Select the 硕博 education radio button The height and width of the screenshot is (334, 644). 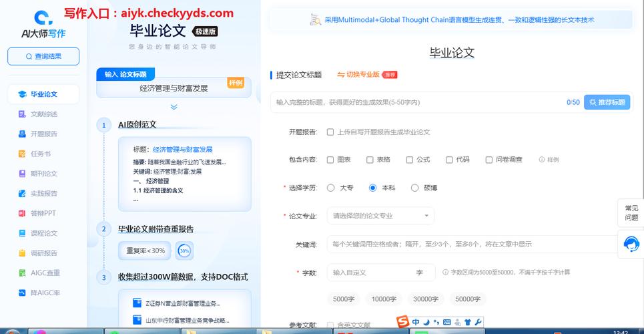point(415,188)
